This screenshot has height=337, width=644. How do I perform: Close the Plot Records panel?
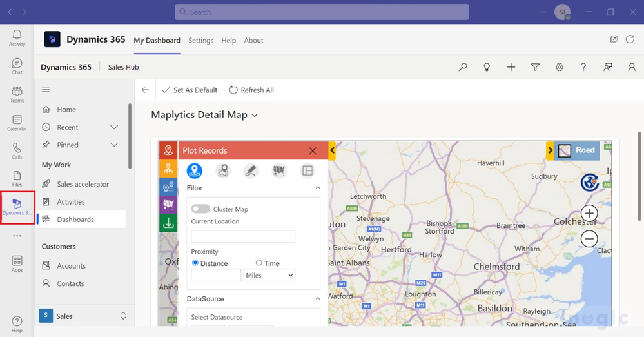click(313, 151)
